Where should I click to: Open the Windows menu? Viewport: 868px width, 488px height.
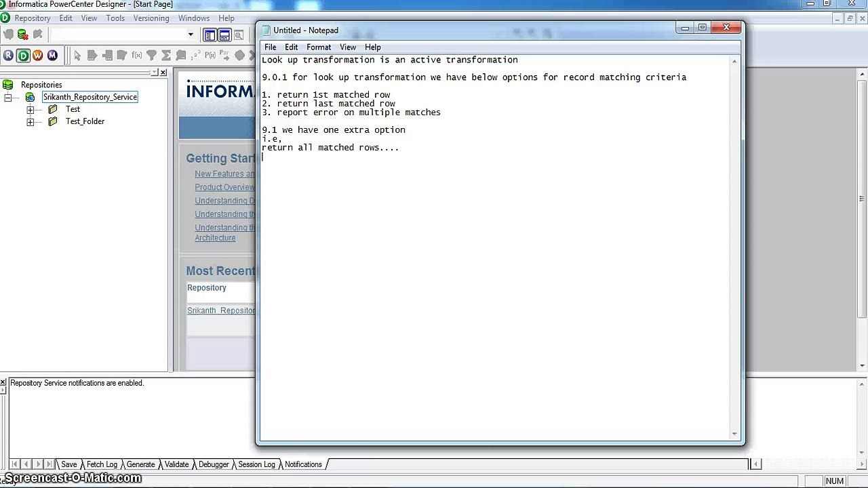coord(194,18)
